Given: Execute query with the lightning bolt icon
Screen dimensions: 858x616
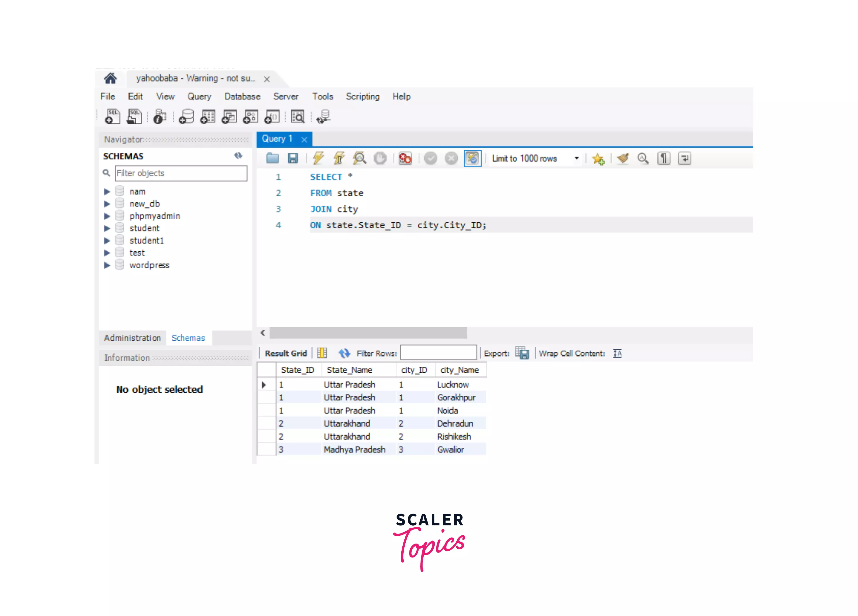Looking at the screenshot, I should coord(318,158).
